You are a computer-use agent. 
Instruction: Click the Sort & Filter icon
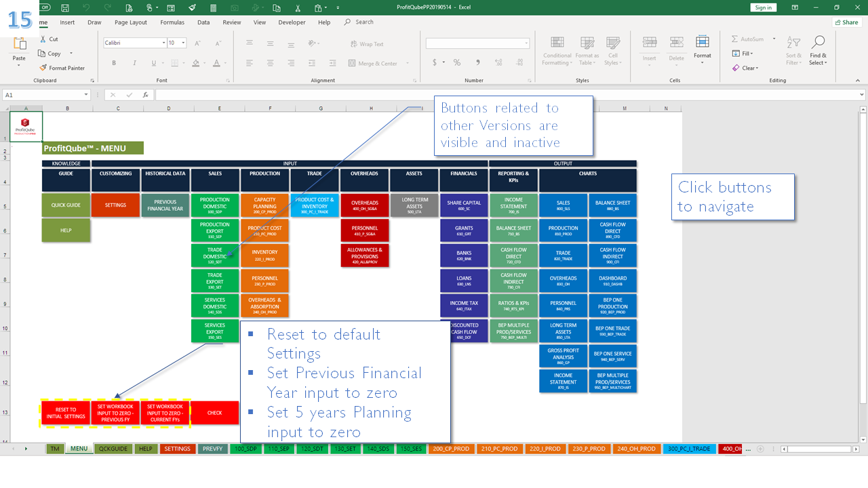pos(793,51)
